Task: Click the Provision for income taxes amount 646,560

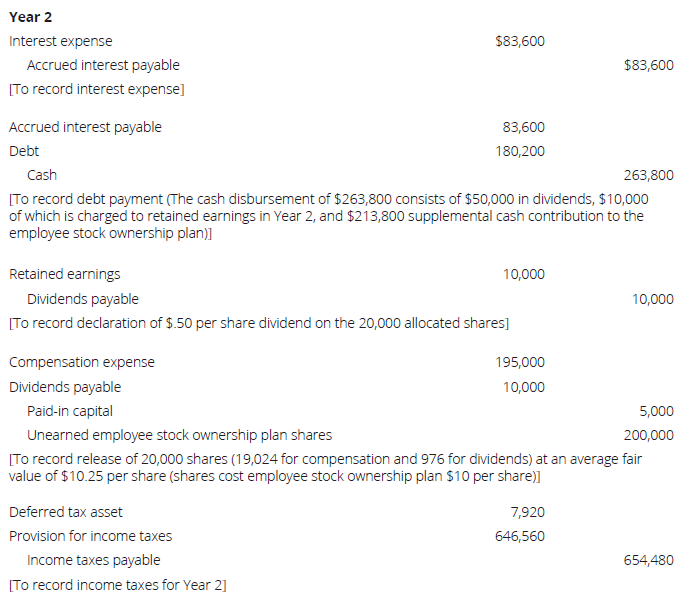Action: [520, 536]
